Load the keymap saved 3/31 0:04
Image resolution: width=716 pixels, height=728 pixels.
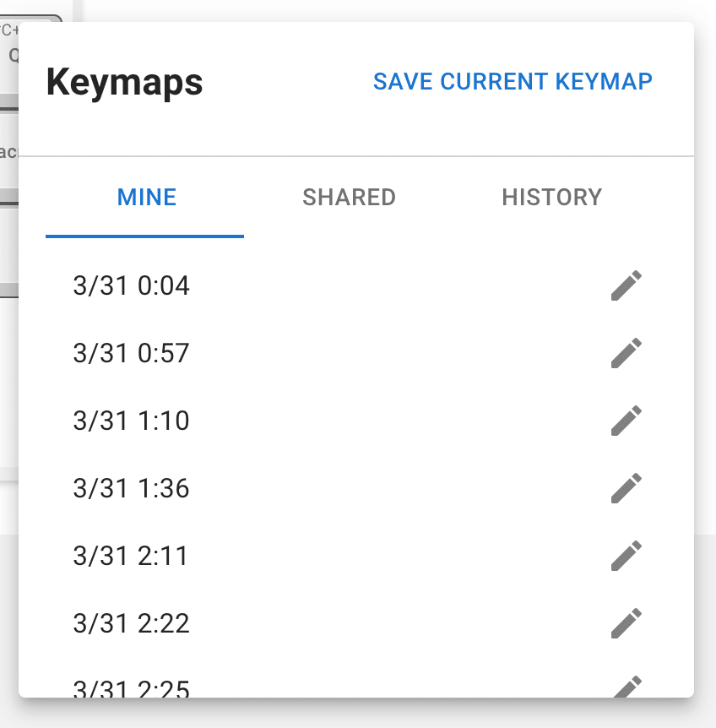132,285
